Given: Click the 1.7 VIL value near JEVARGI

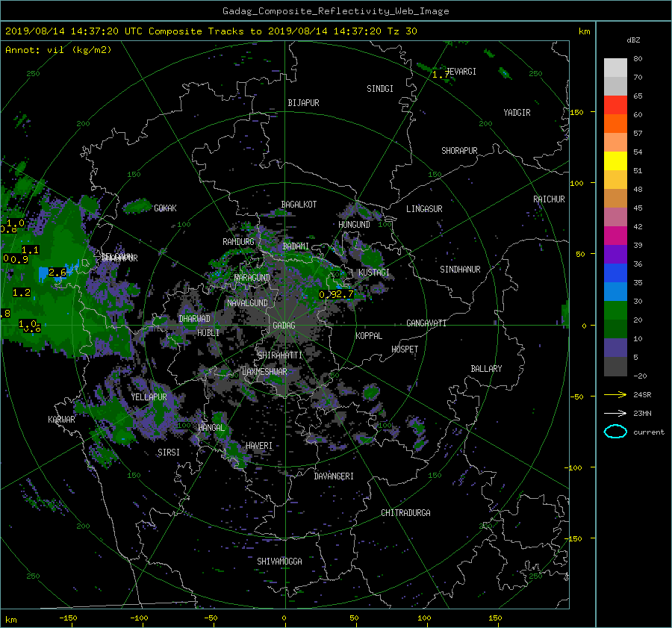Looking at the screenshot, I should coord(440,75).
